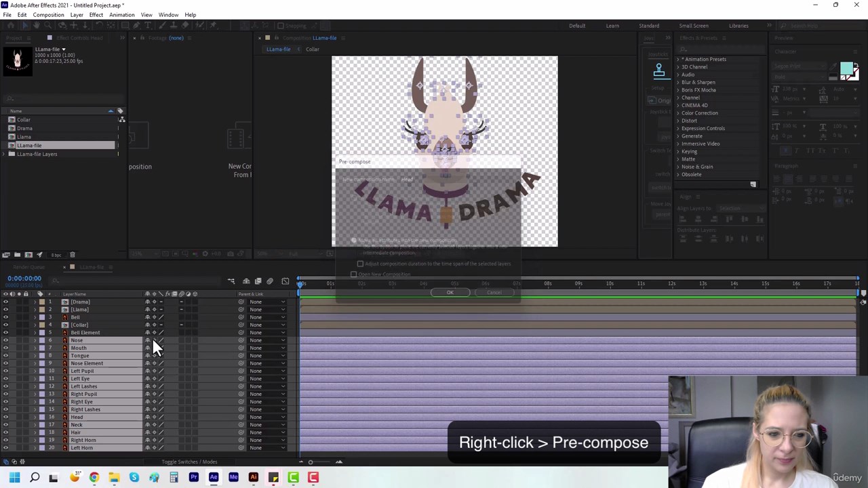Open the Composition menu
This screenshot has height=488, width=868.
click(x=48, y=15)
